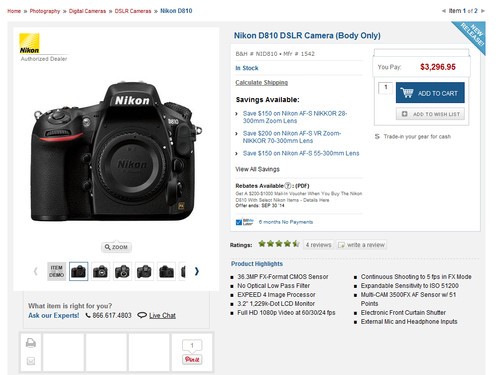Click the quantity input field
500x375 pixels.
pyautogui.click(x=386, y=88)
